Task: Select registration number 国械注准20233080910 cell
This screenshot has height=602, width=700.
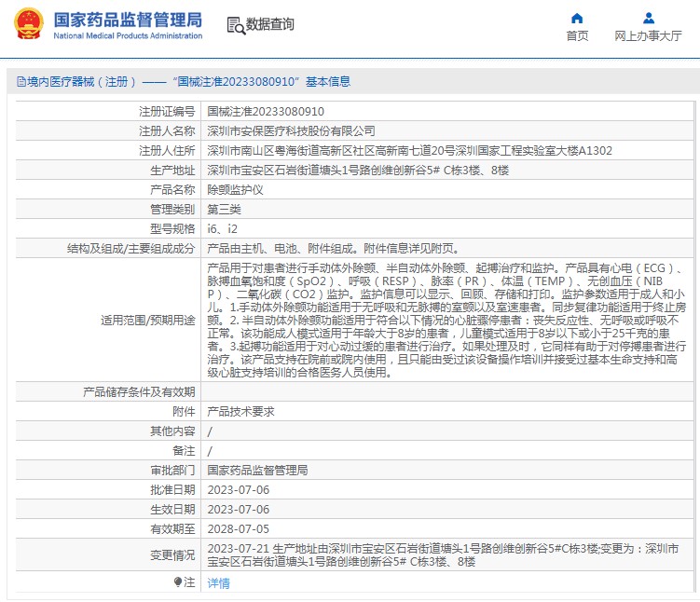Action: (266, 111)
